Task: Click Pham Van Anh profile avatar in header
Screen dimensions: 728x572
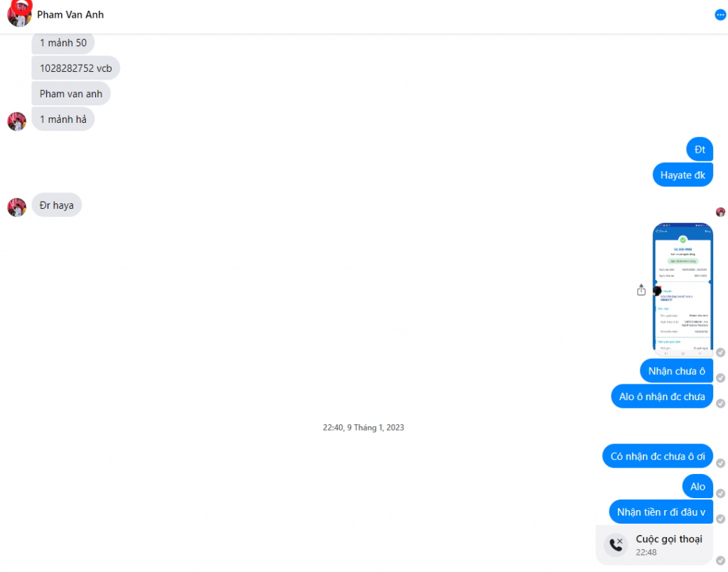Action: point(19,14)
